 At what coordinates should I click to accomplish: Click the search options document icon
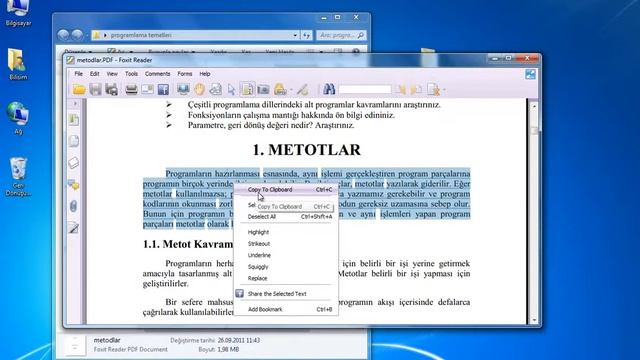[433, 89]
